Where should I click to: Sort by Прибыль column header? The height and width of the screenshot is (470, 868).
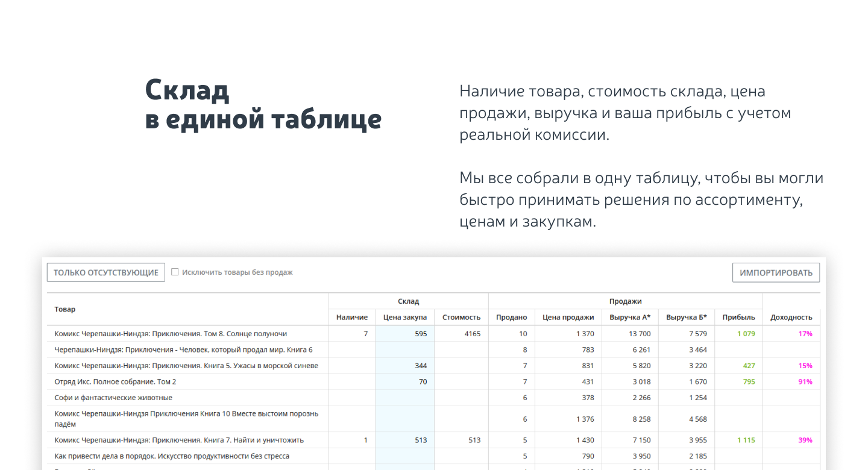tap(738, 318)
